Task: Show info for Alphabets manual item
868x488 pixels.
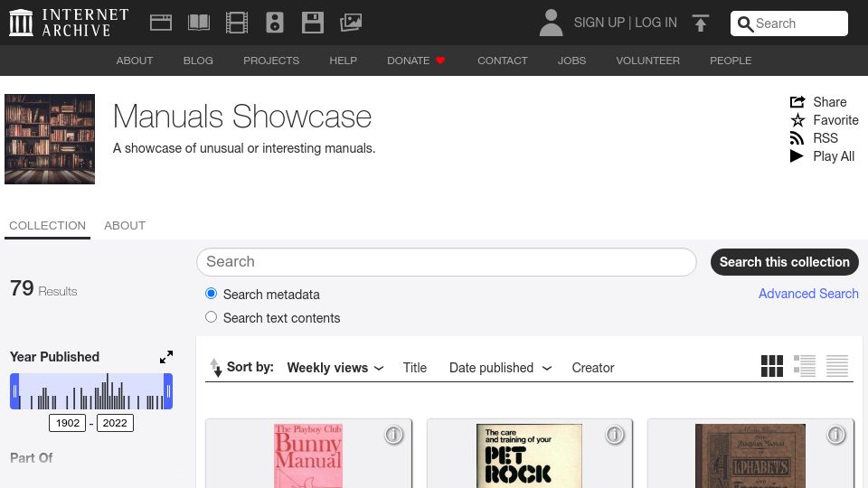Action: coord(835,435)
